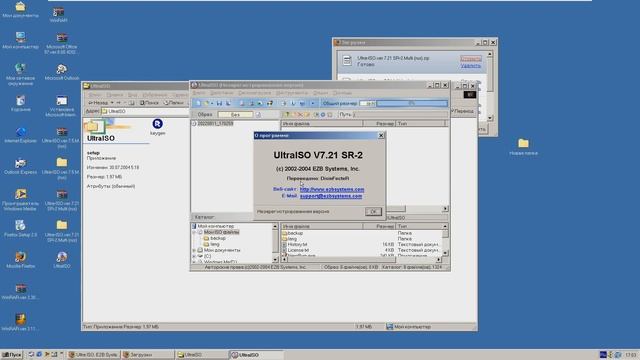Viewport: 640px width, 360px height.
Task: Collapse Мои ISO файлы node in catalog tree
Action: 194,232
